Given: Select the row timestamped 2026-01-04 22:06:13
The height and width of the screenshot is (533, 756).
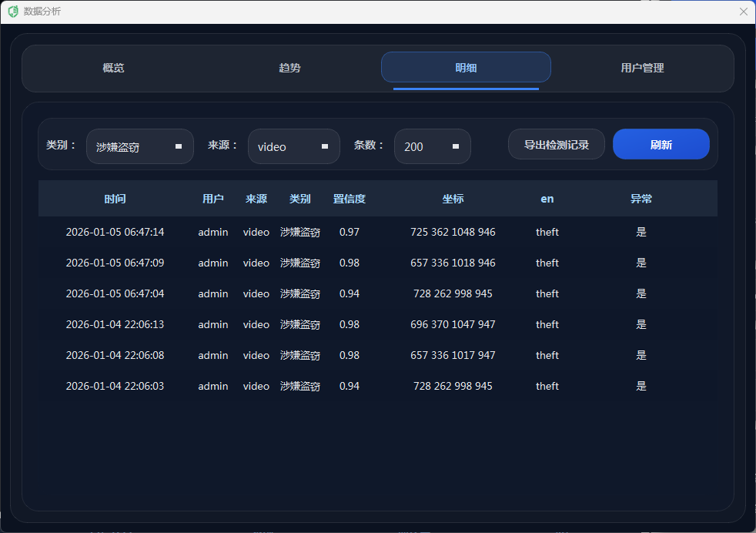Looking at the screenshot, I should (x=115, y=324).
